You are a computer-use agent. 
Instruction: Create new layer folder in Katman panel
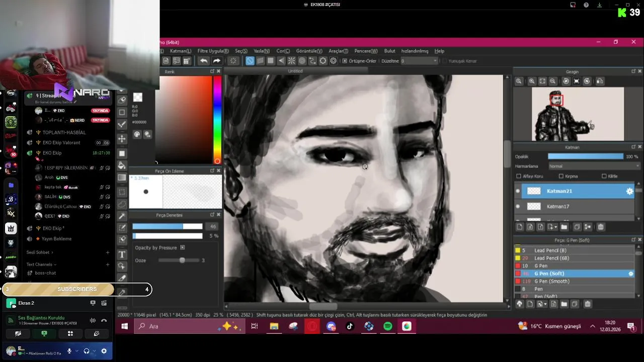pyautogui.click(x=564, y=227)
